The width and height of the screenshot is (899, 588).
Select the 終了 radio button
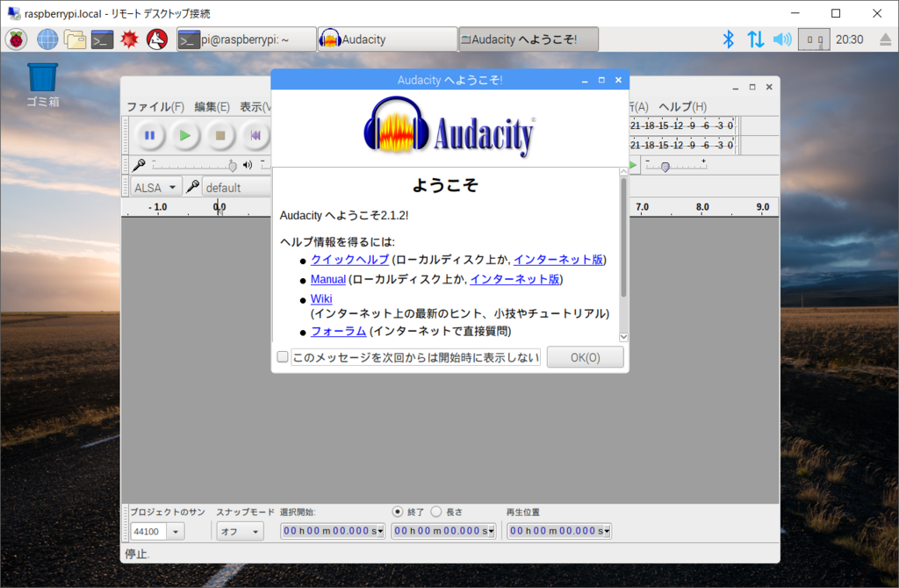398,511
